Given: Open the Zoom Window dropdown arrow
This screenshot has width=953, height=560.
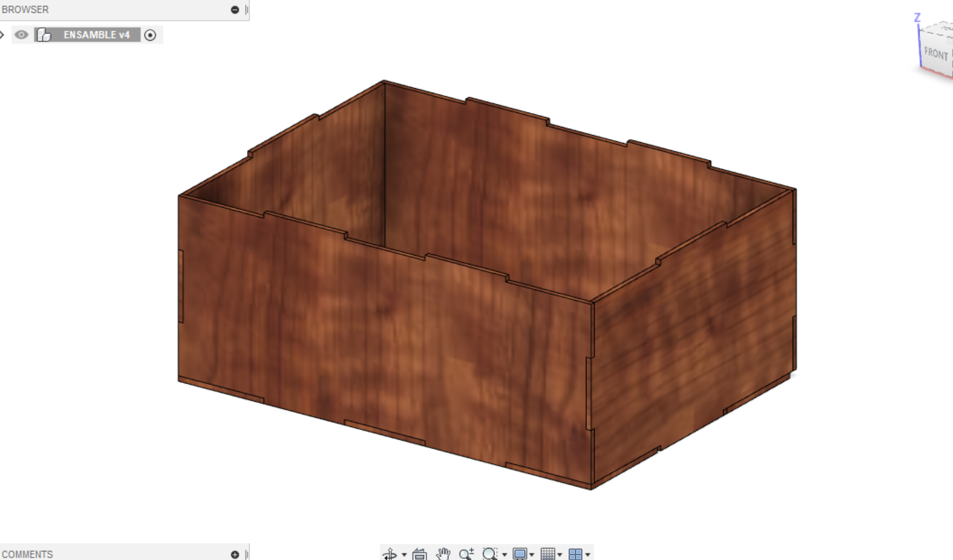Looking at the screenshot, I should click(x=504, y=555).
